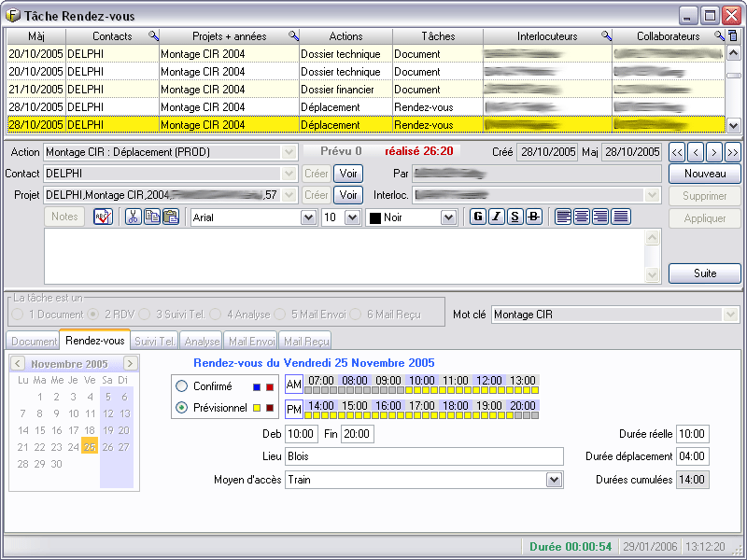The width and height of the screenshot is (747, 560).
Task: Open the Moyen d'accès dropdown
Action: click(x=554, y=480)
